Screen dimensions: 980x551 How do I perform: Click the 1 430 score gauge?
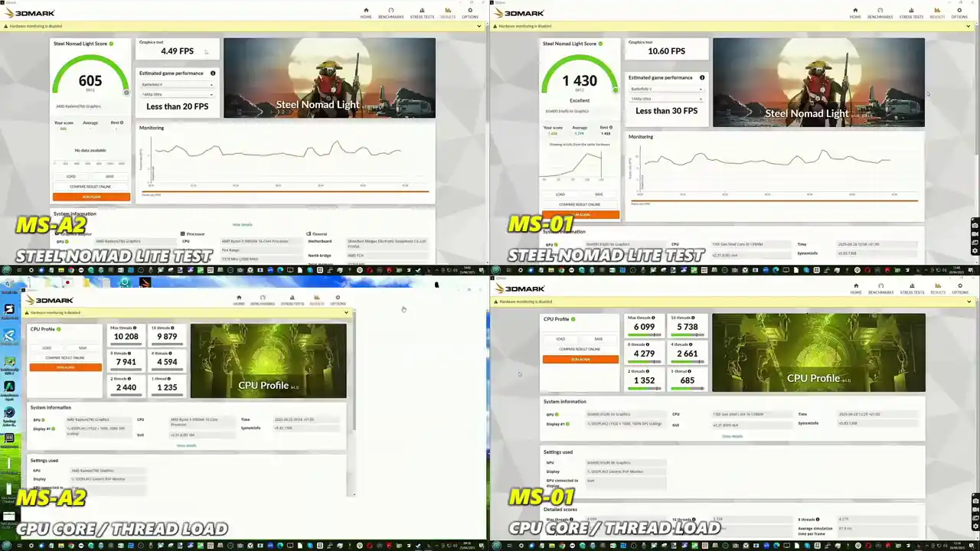click(x=580, y=77)
